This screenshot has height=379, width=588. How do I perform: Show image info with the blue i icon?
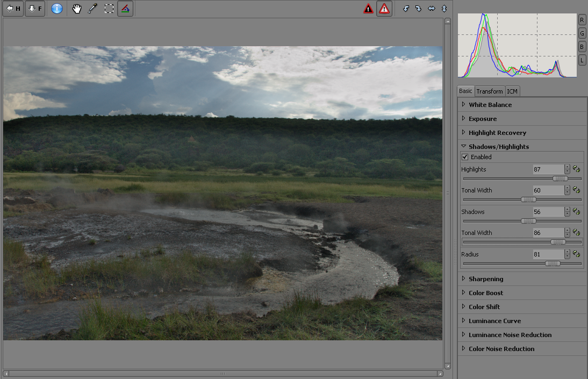[57, 9]
